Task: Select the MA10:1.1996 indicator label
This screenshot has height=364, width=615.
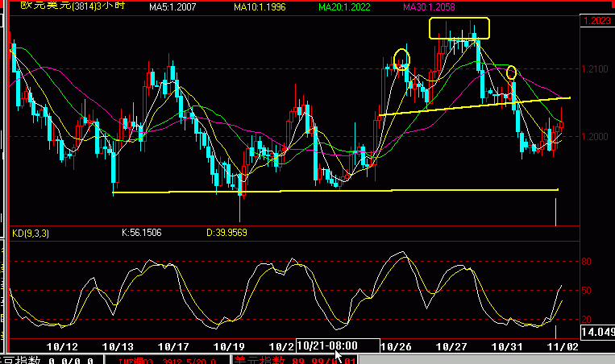Action: [x=260, y=7]
